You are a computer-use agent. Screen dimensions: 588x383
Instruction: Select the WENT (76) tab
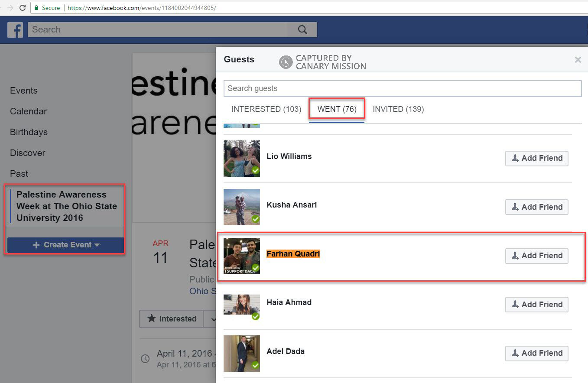click(337, 109)
